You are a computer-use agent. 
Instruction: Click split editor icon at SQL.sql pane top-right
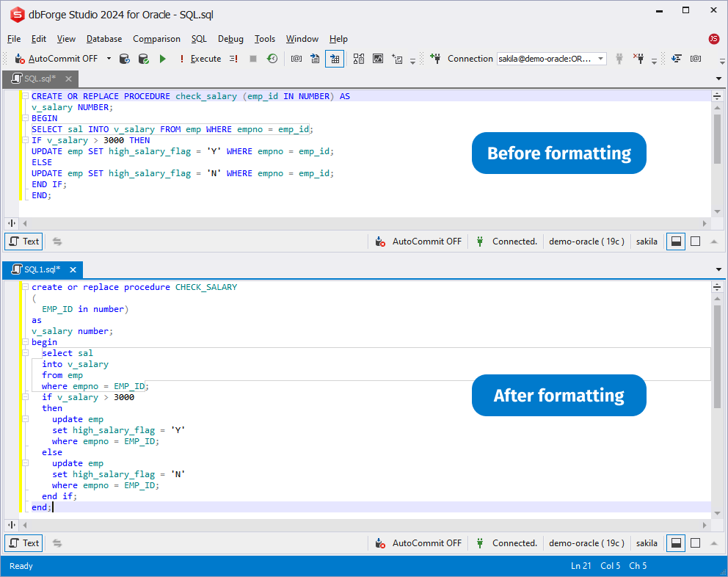click(x=717, y=96)
